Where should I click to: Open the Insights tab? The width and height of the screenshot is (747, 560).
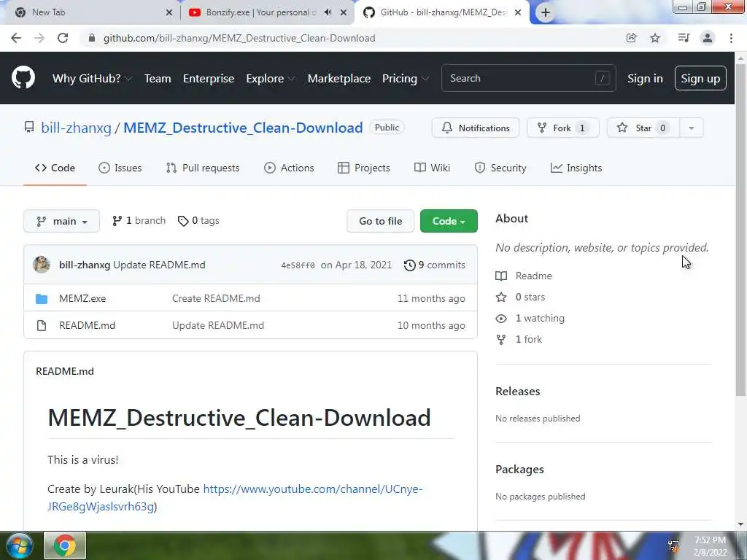[x=576, y=168]
